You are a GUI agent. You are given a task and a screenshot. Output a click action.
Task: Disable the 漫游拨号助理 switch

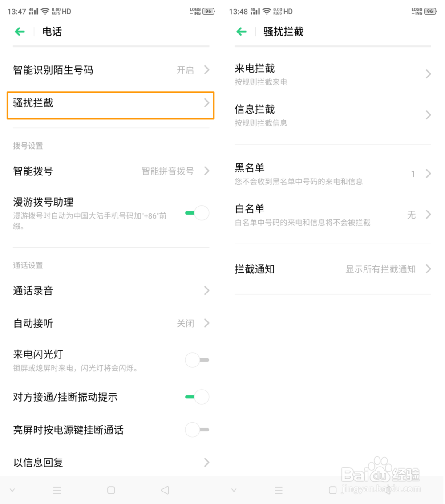(x=197, y=213)
